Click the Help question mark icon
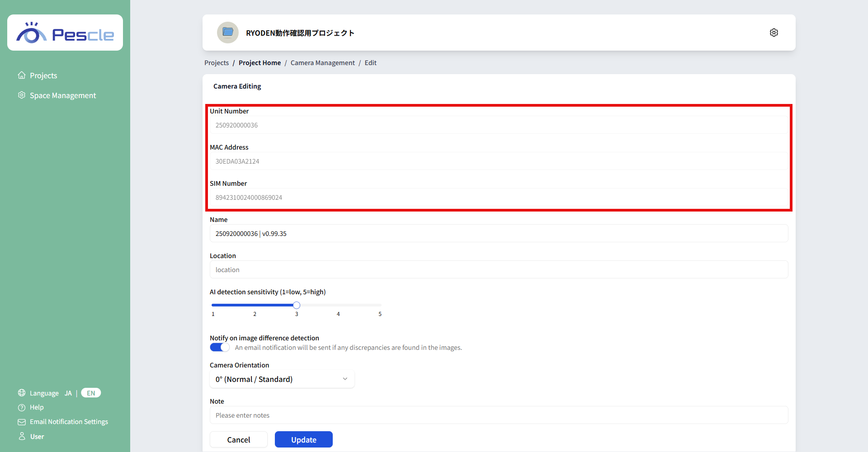The height and width of the screenshot is (452, 868). coord(22,407)
